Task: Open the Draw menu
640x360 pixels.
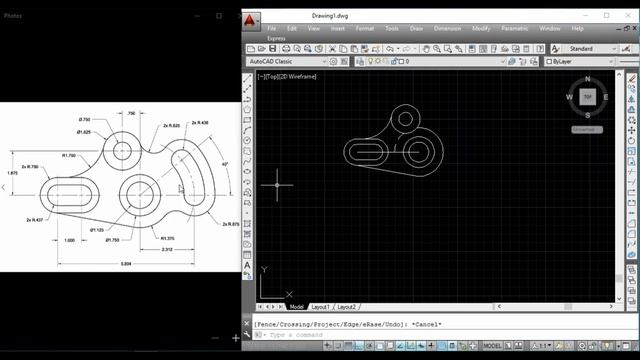Action: pos(416,28)
